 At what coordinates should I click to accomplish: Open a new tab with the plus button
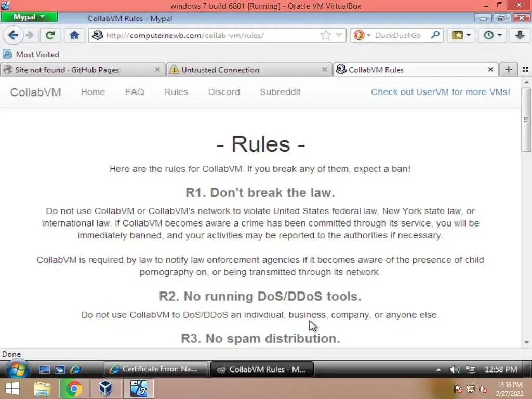click(508, 70)
